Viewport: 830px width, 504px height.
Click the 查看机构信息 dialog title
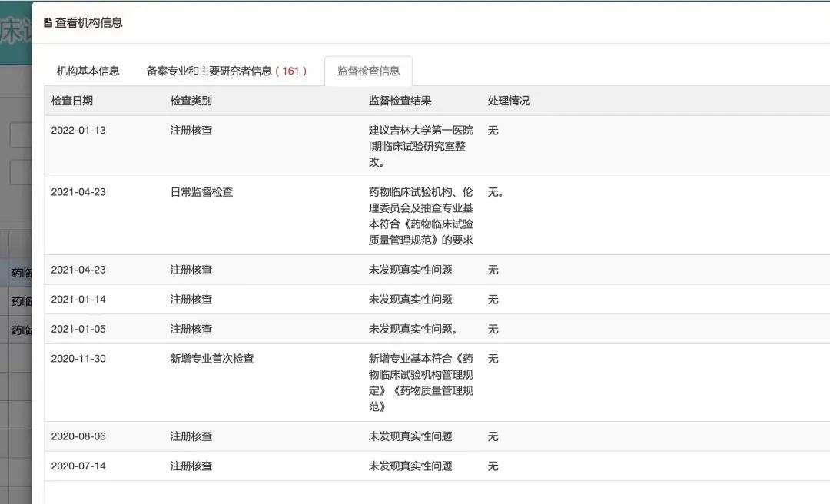88,23
